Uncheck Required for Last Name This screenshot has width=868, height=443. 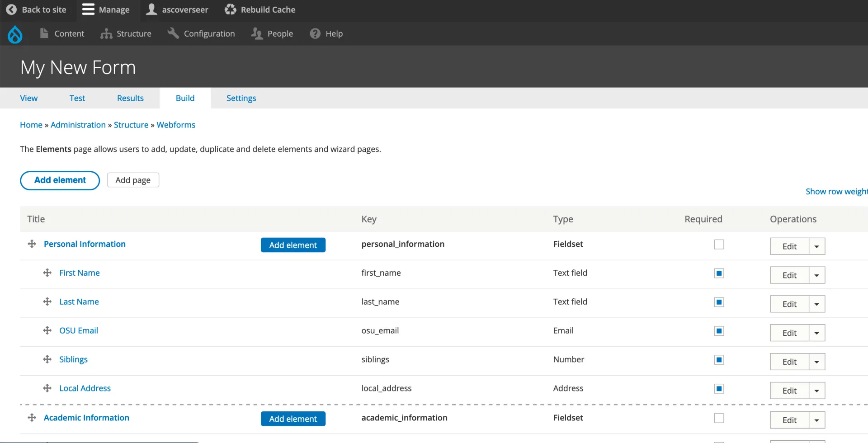(719, 302)
